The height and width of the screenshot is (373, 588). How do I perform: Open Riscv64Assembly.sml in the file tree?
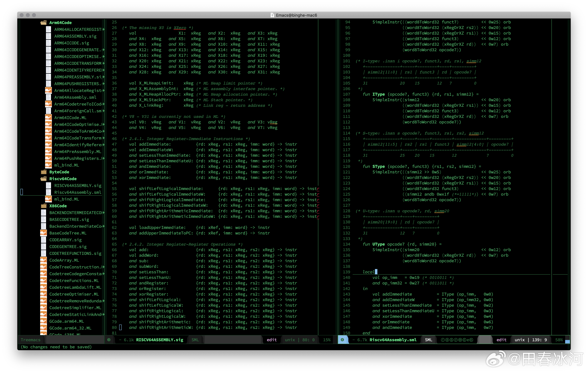point(77,193)
